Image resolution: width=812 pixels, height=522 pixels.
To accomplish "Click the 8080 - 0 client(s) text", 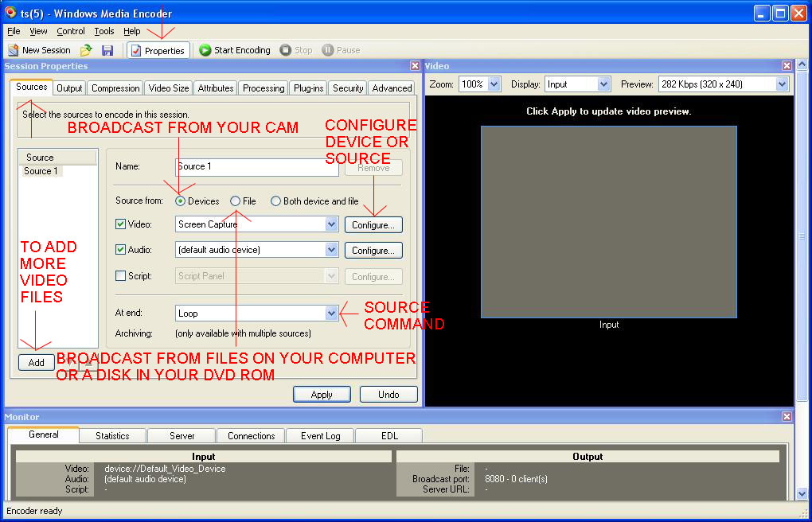I will (516, 479).
